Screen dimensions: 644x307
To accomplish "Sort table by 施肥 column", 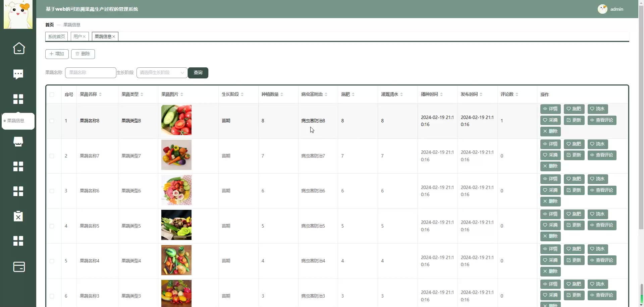I will [353, 95].
